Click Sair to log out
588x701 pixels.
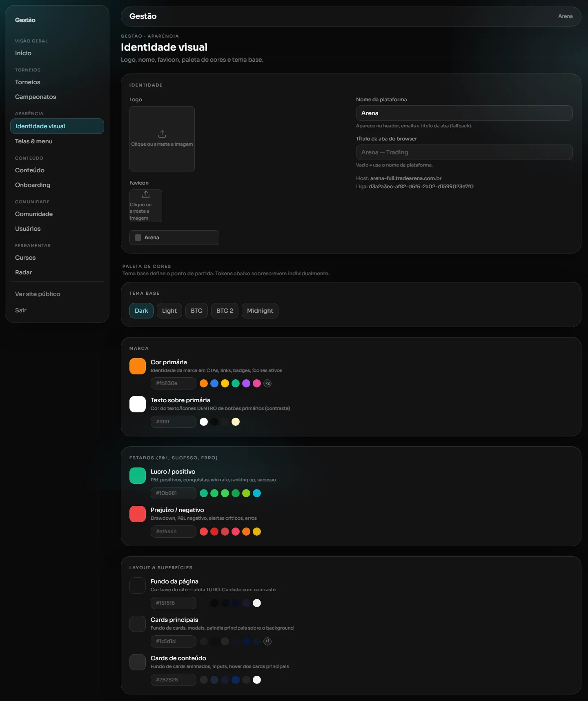pos(21,310)
